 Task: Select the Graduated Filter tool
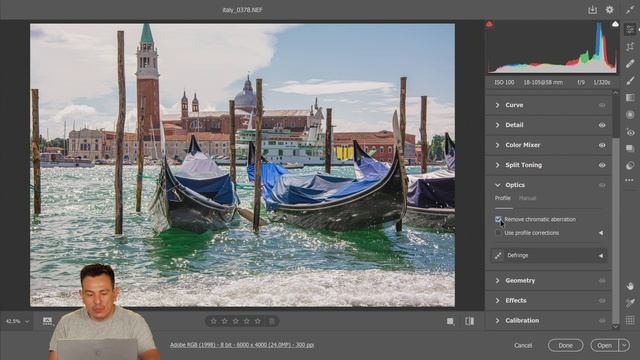pyautogui.click(x=630, y=98)
